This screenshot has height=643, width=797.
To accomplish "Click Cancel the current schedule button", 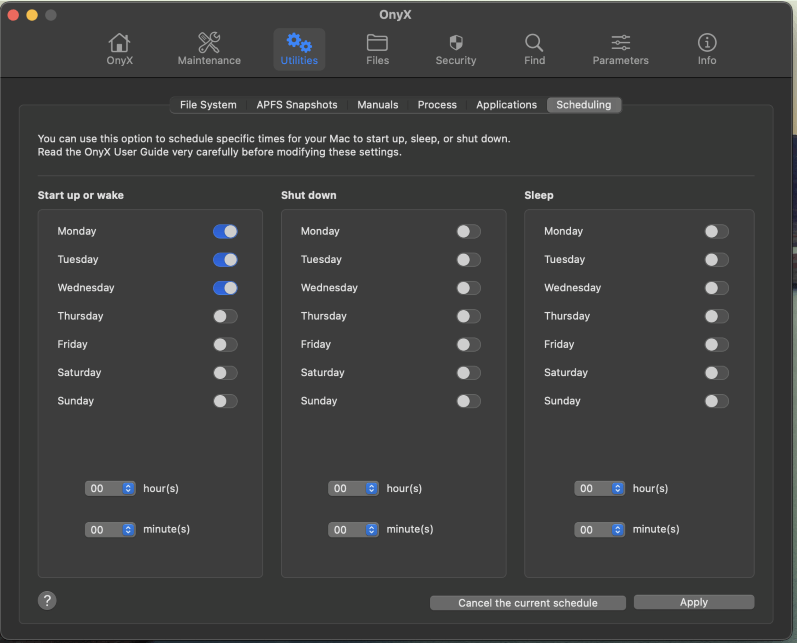I will point(528,603).
